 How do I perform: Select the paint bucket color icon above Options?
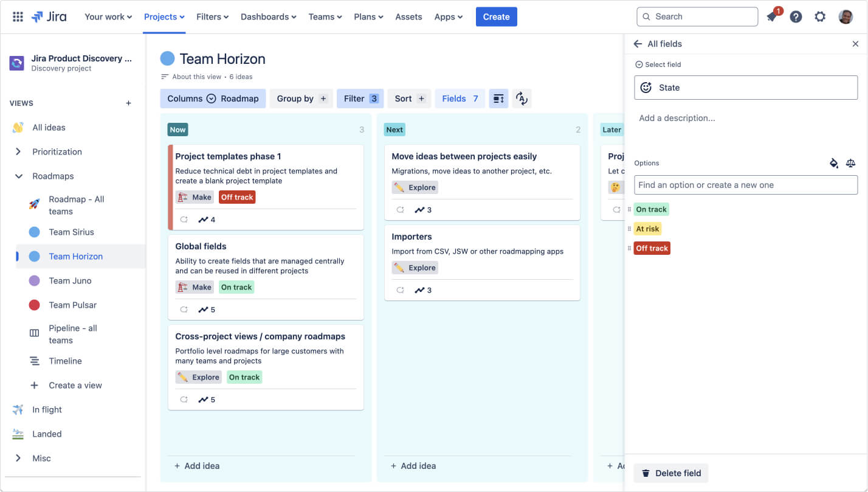click(833, 163)
